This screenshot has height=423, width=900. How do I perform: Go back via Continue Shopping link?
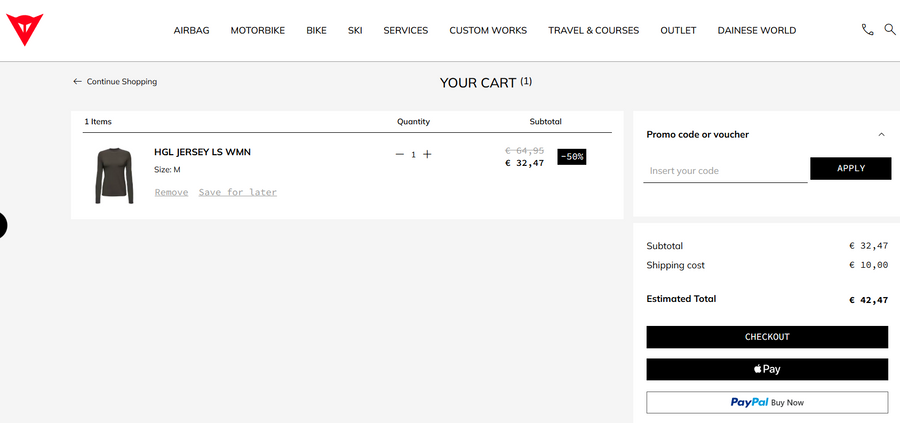point(115,82)
